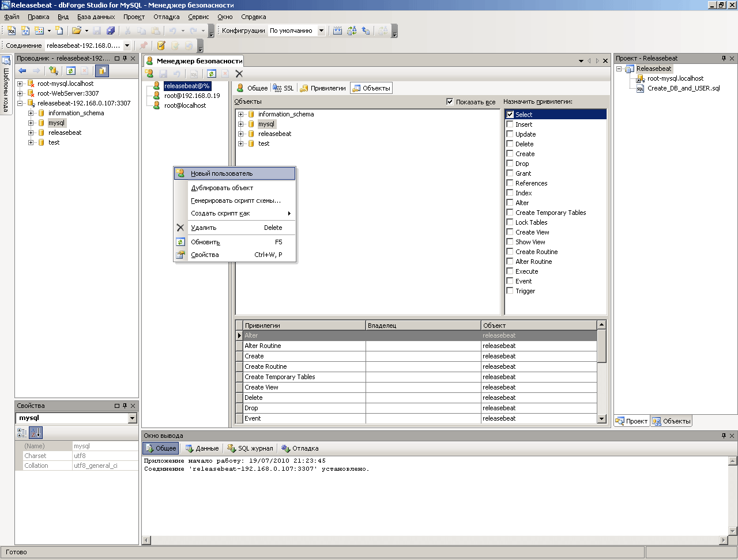
Task: Expand the information_schema node in Explorer
Action: coord(31,113)
